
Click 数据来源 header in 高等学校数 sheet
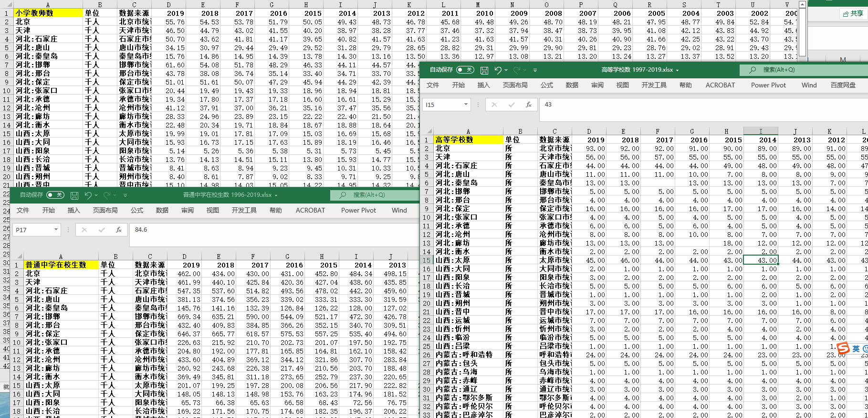(554, 140)
